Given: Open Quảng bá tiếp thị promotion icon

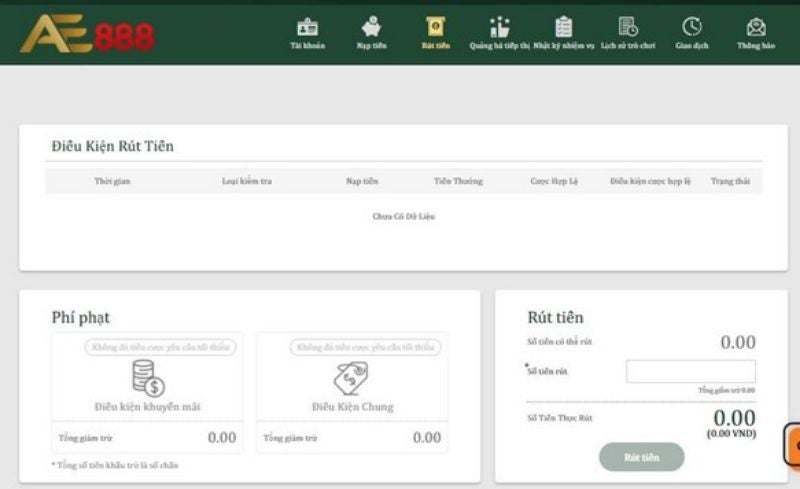Looking at the screenshot, I should [499, 29].
